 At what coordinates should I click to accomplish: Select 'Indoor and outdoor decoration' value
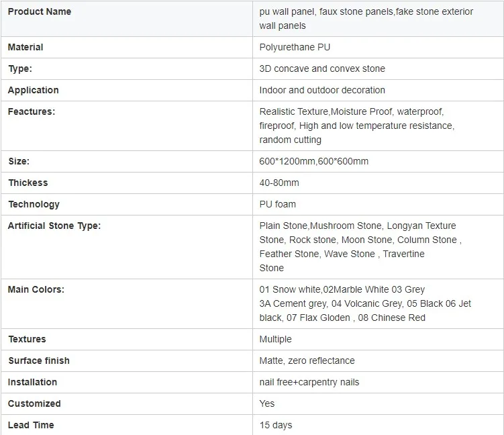(x=322, y=90)
